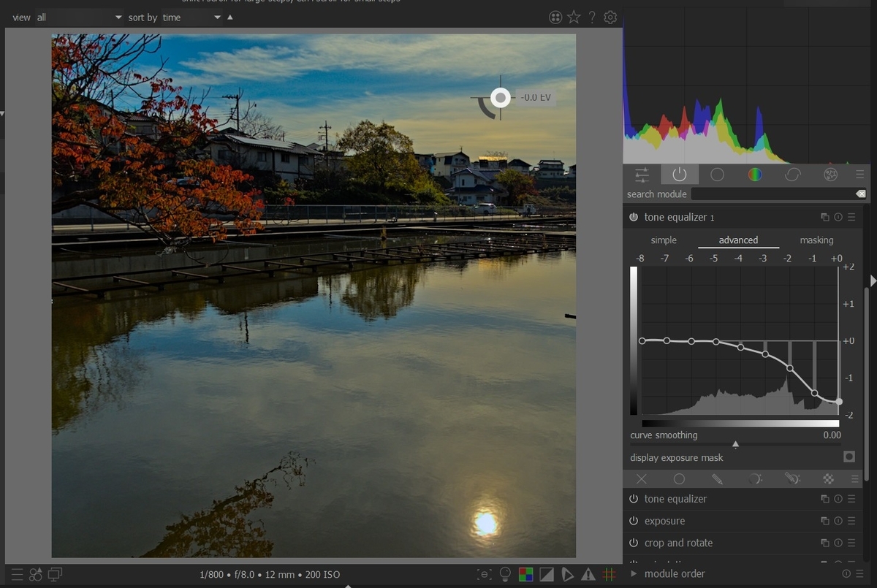Viewport: 877px width, 588px height.
Task: Open quick access panel module group
Action: click(642, 175)
